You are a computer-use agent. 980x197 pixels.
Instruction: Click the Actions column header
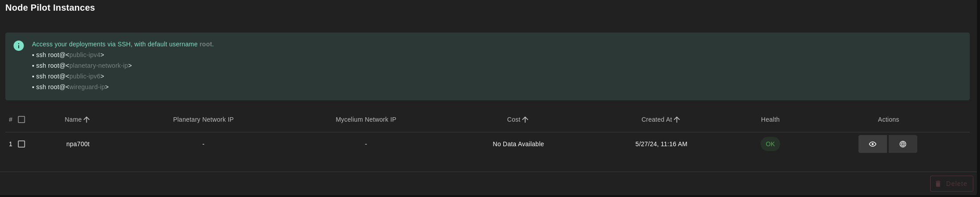coord(888,119)
